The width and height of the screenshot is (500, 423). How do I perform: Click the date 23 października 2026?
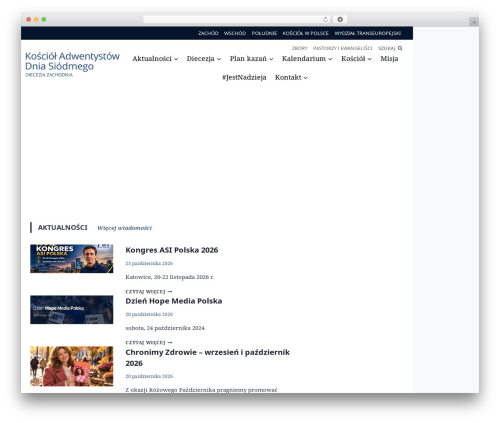point(149,263)
